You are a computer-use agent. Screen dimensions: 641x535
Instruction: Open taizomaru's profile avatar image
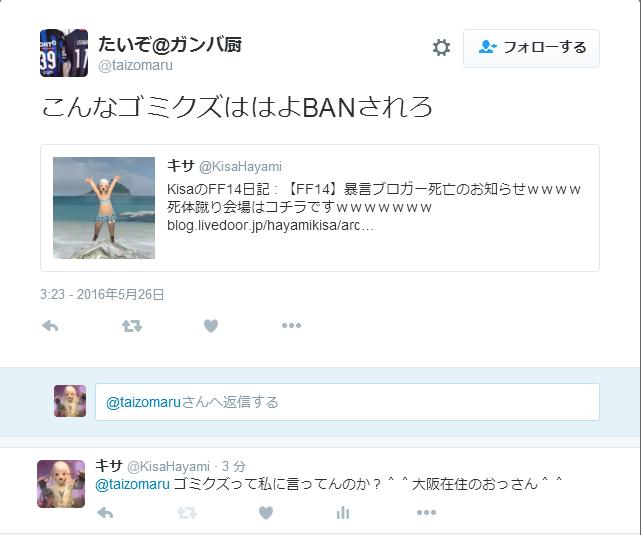tap(64, 53)
